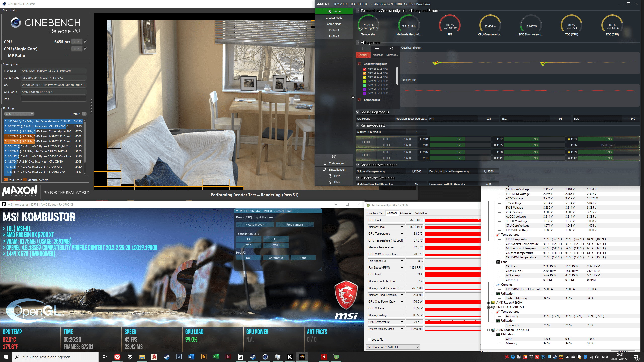The width and height of the screenshot is (644, 362).
Task: Open Windows Task View
Action: coord(105,357)
